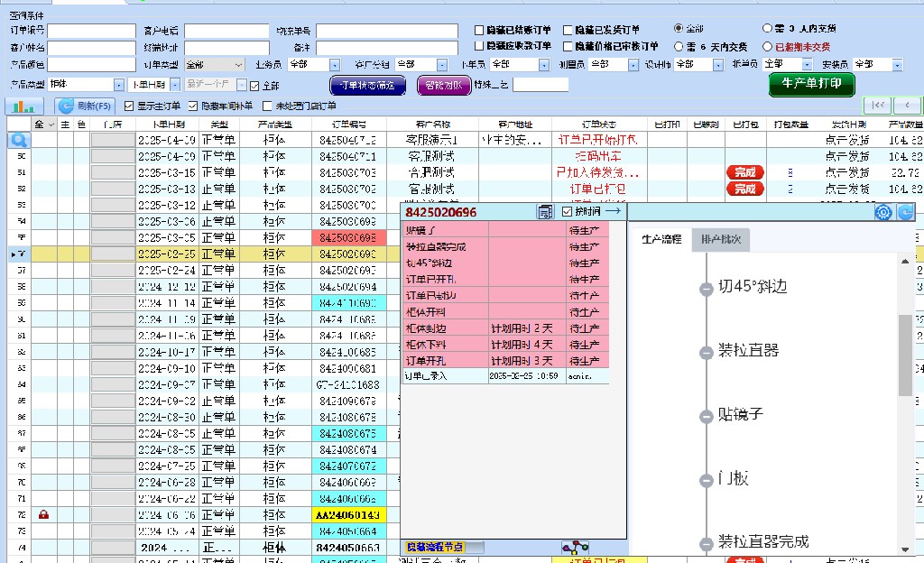This screenshot has height=563, width=924.
Task: Go to previous page with < button
Action: pos(908,106)
